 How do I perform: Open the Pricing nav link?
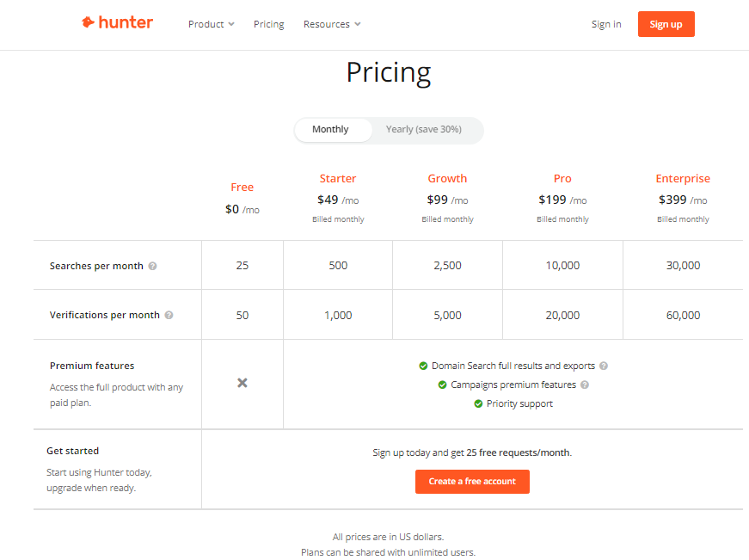pyautogui.click(x=268, y=24)
